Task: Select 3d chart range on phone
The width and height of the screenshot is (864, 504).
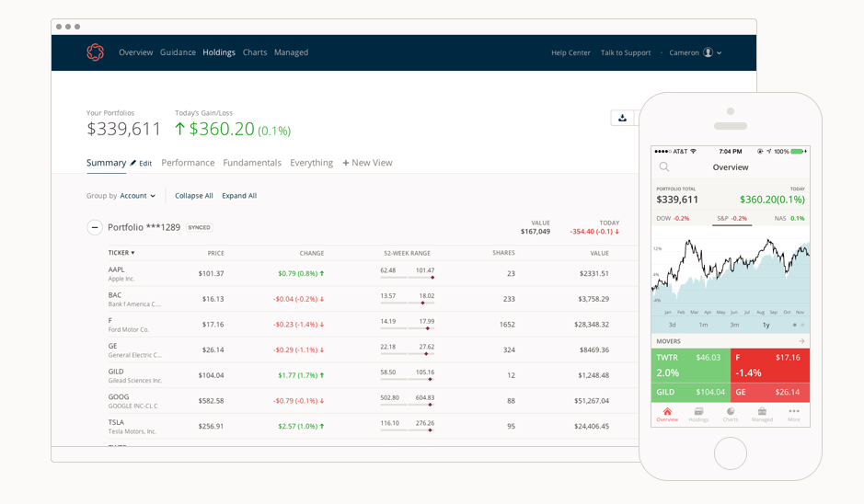Action: pyautogui.click(x=672, y=325)
